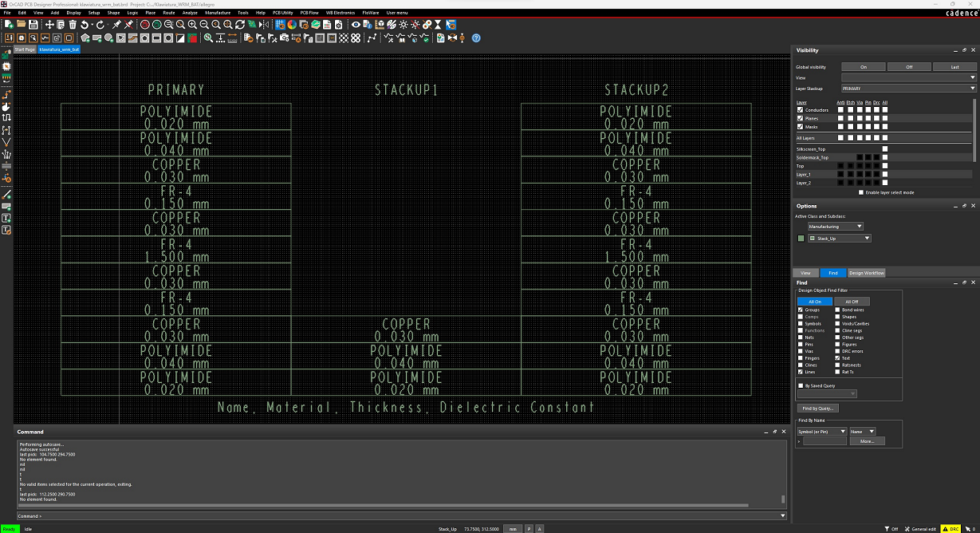Enable the layer select mode checkbox
The width and height of the screenshot is (980, 533).
pyautogui.click(x=860, y=192)
